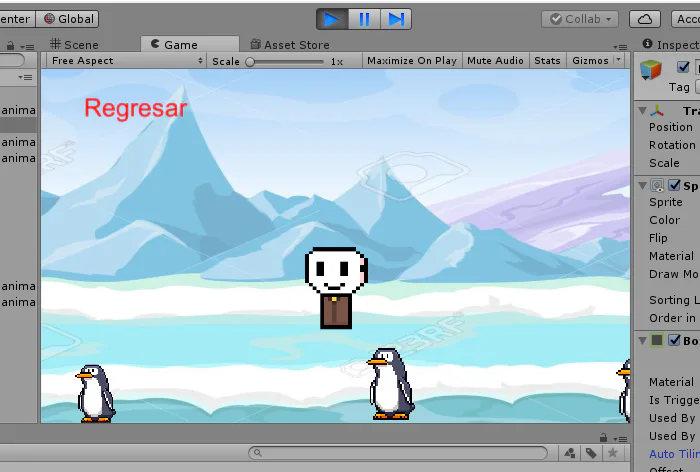Switch to the Scene tab
The height and width of the screenshot is (472, 700).
pos(74,45)
